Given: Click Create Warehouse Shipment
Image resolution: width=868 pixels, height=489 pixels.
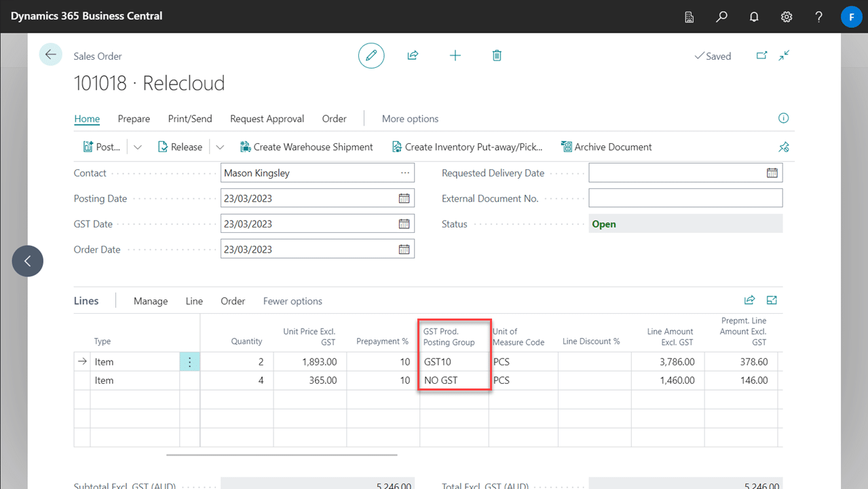Looking at the screenshot, I should [307, 147].
